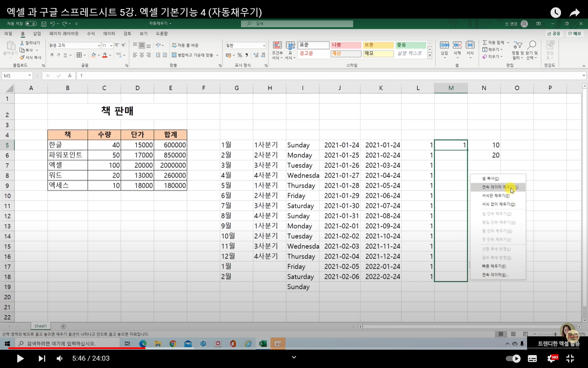
Task: Click the increase font size icon
Action: [117, 45]
